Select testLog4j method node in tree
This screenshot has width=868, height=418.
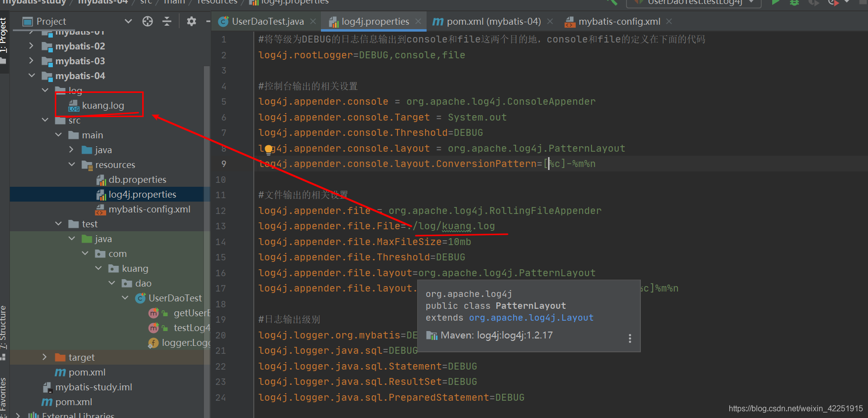192,328
